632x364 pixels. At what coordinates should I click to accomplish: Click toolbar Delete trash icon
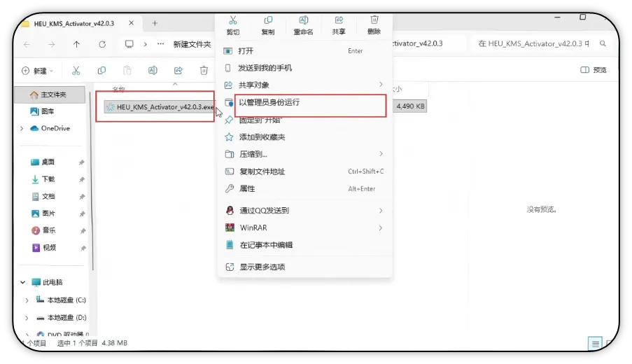coord(204,71)
